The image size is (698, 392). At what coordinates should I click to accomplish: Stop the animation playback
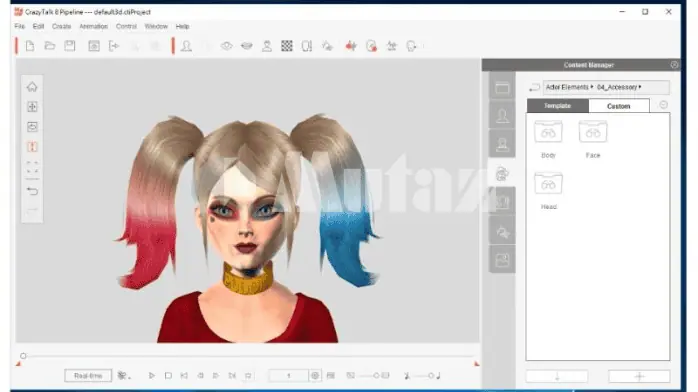(x=168, y=376)
